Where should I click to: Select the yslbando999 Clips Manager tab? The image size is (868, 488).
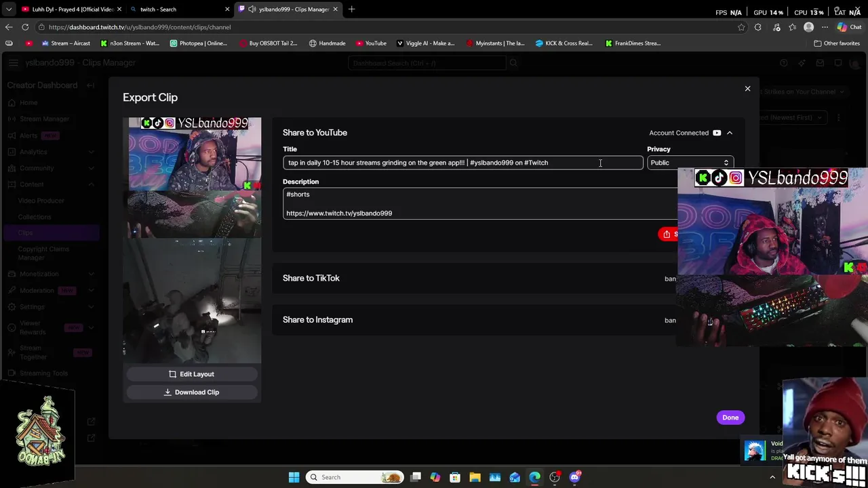coord(288,9)
